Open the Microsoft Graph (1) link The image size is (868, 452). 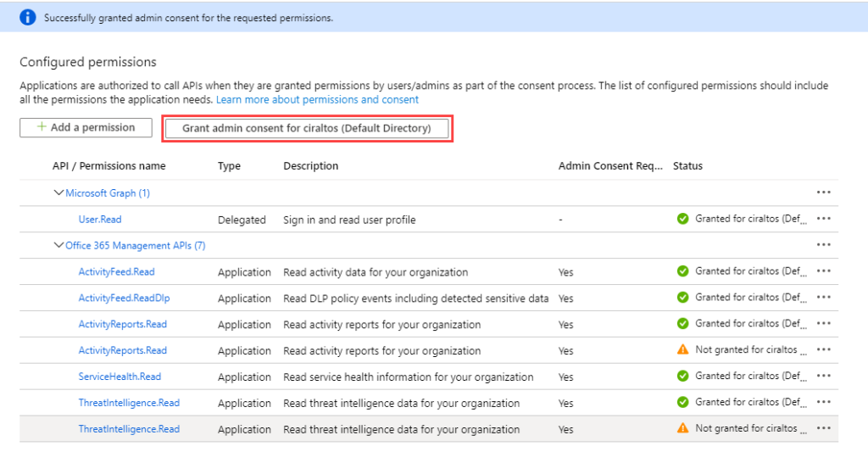pyautogui.click(x=108, y=193)
